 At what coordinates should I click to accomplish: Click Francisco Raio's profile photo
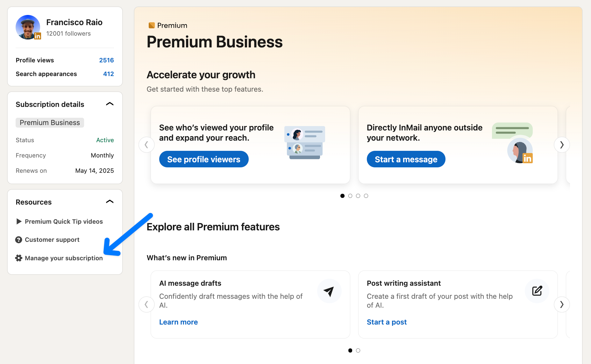pos(28,27)
